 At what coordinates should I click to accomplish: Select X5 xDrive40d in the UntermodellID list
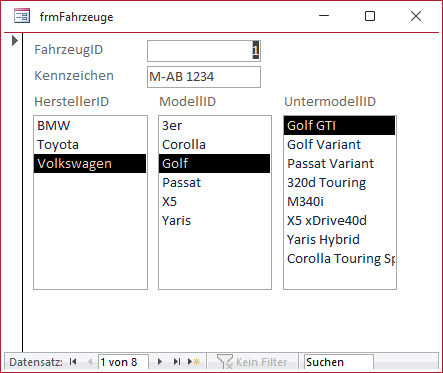[340, 221]
